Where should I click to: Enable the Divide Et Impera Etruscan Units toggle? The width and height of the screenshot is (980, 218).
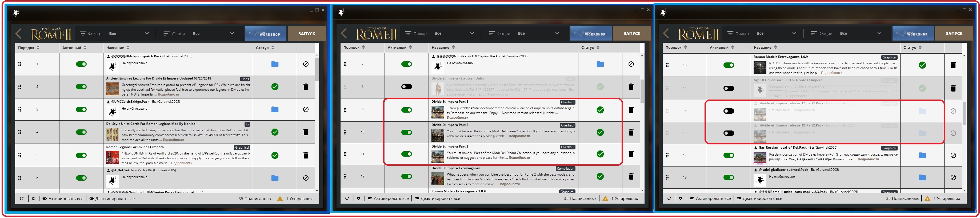coord(406,87)
